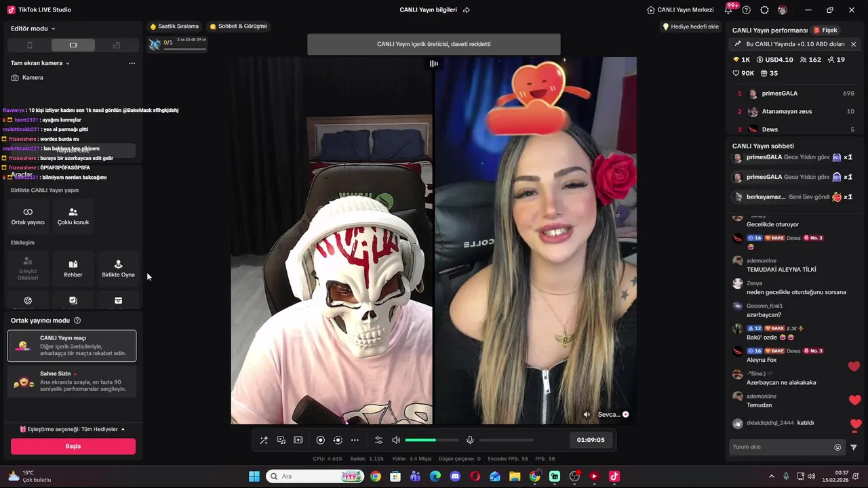Expand the system tray hidden icons chevron
The image size is (868, 488).
tap(771, 476)
